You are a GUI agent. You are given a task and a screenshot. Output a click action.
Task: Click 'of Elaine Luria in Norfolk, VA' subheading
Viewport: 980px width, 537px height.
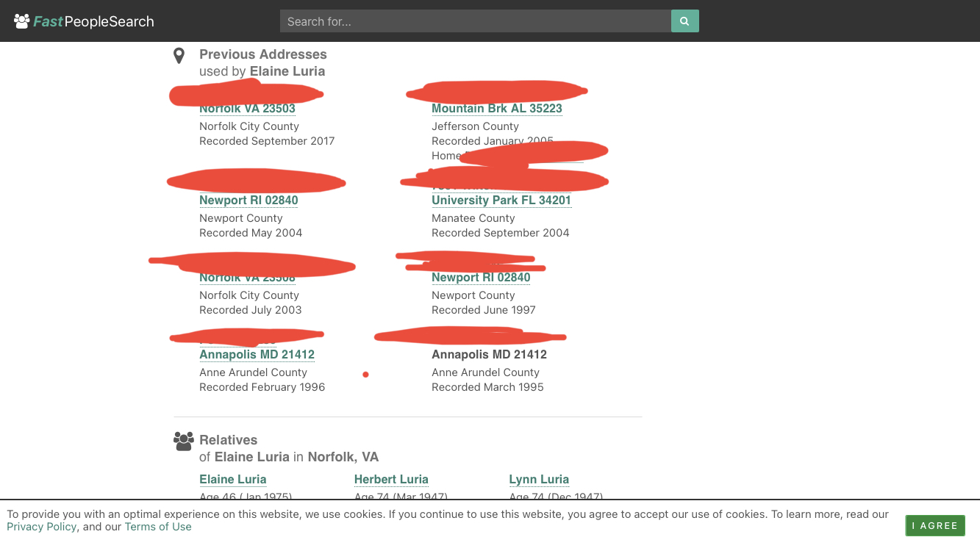(289, 457)
